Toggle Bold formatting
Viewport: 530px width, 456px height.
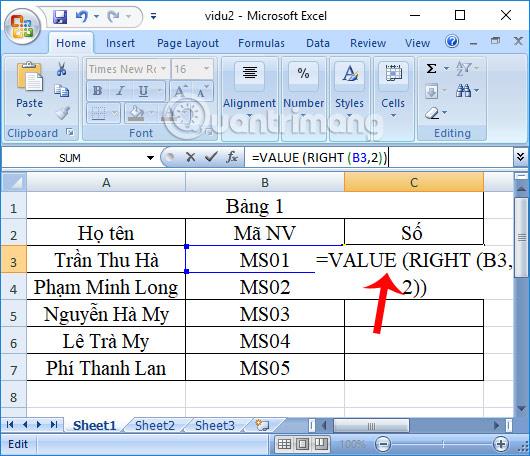97,91
